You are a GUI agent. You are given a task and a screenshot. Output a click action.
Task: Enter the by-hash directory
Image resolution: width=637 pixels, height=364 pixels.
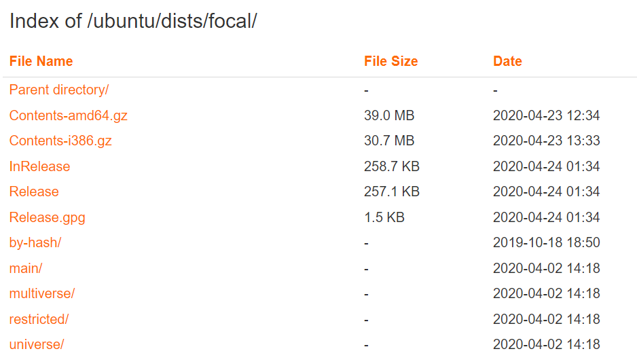point(35,242)
